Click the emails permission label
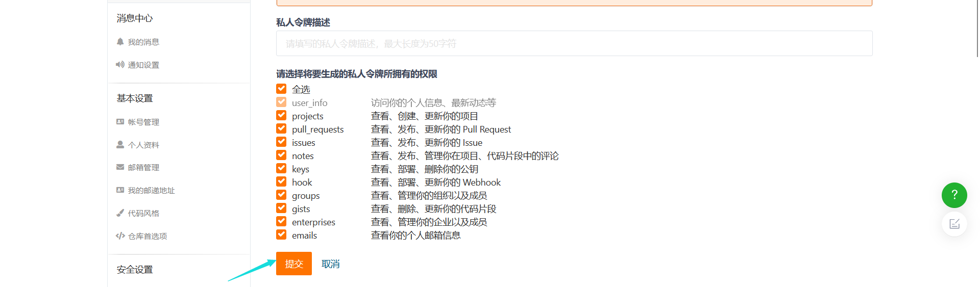This screenshot has height=287, width=980. coord(305,236)
